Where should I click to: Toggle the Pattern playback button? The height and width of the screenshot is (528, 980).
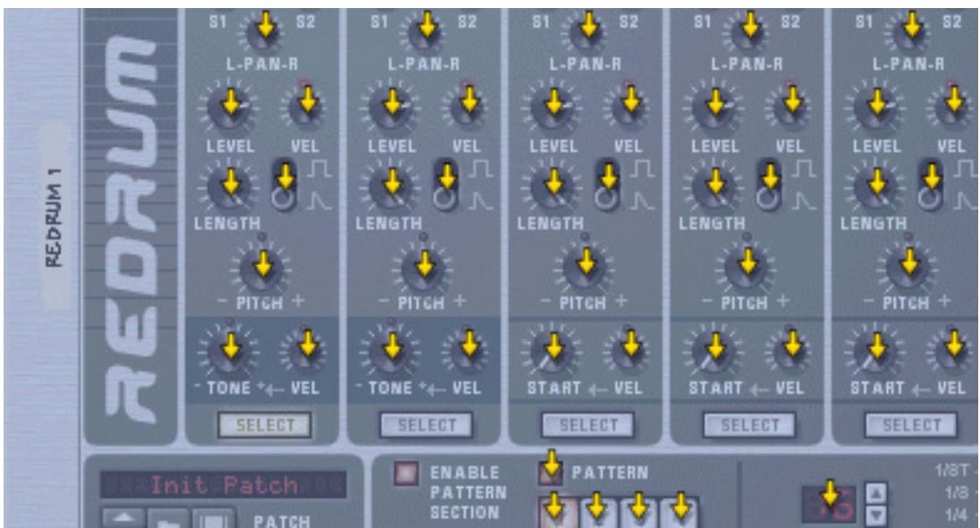[x=552, y=474]
